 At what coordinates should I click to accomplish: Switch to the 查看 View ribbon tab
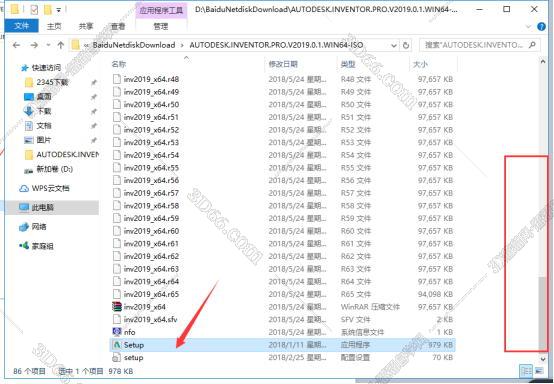coord(118,26)
